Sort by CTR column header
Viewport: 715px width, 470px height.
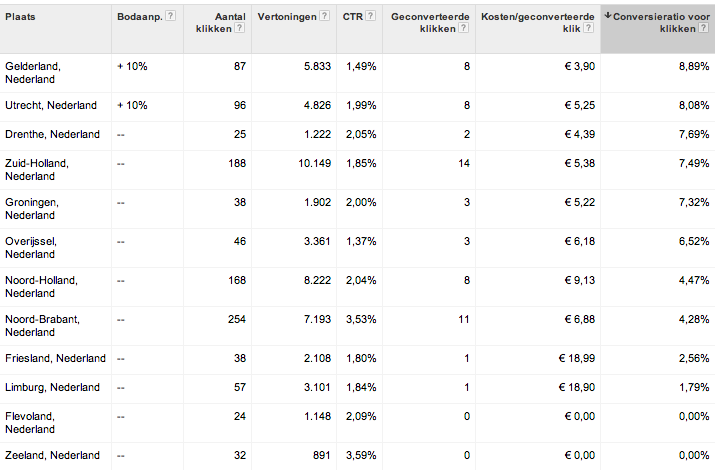[x=351, y=16]
